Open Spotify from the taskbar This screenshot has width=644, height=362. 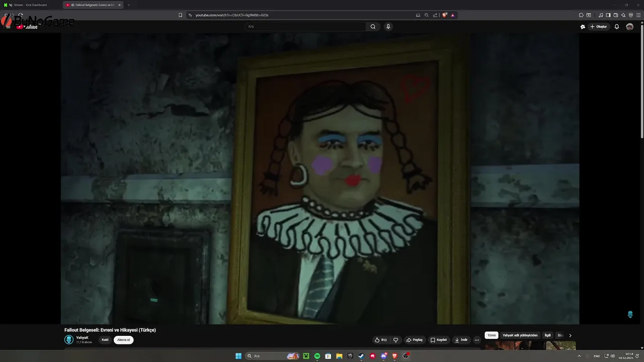[x=317, y=356]
